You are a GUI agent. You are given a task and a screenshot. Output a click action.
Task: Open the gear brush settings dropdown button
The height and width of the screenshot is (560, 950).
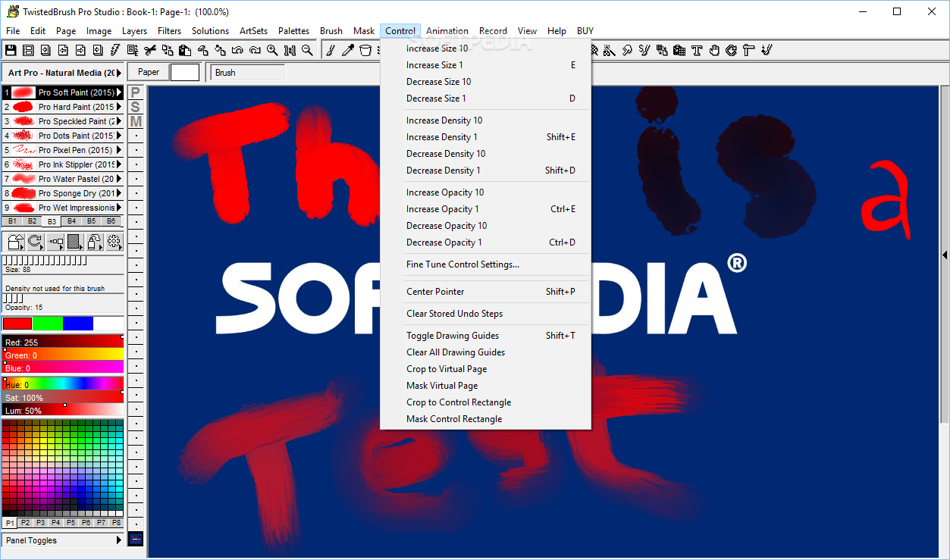pyautogui.click(x=114, y=242)
